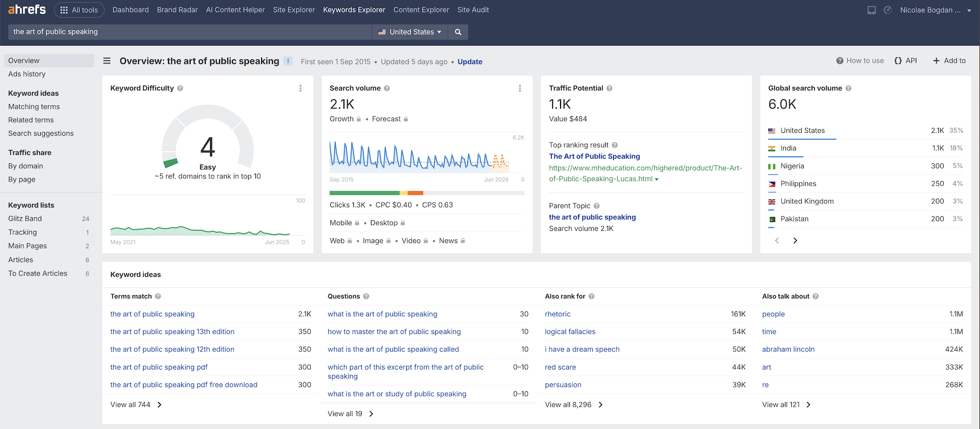Open the API button
This screenshot has height=429, width=980.
[x=906, y=61]
